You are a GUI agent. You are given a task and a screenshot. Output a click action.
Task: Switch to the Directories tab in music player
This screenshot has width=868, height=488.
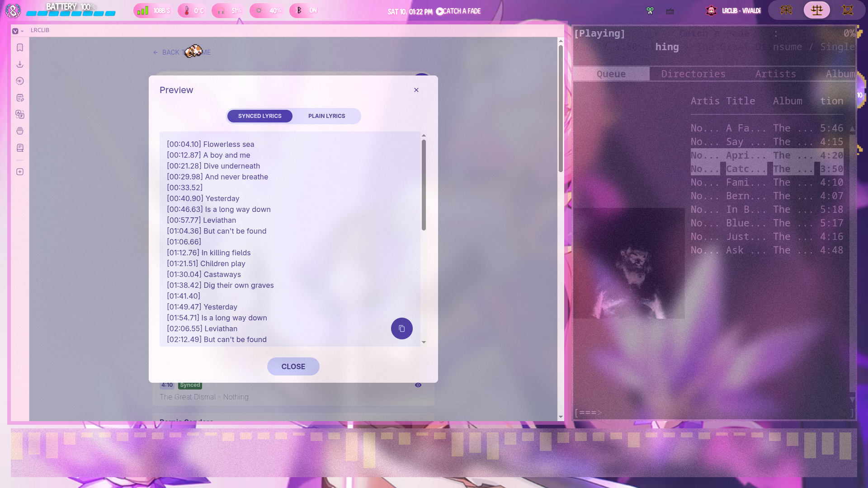pos(693,74)
